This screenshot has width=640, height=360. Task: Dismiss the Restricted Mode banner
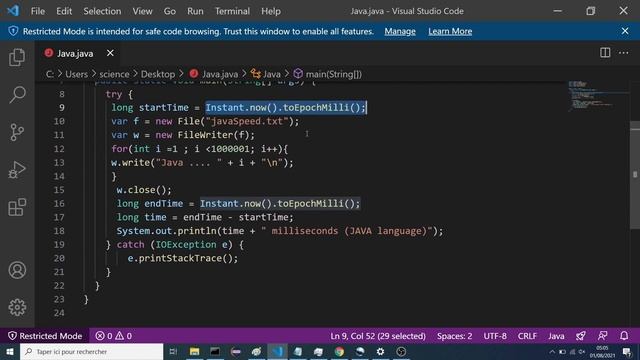(x=625, y=31)
